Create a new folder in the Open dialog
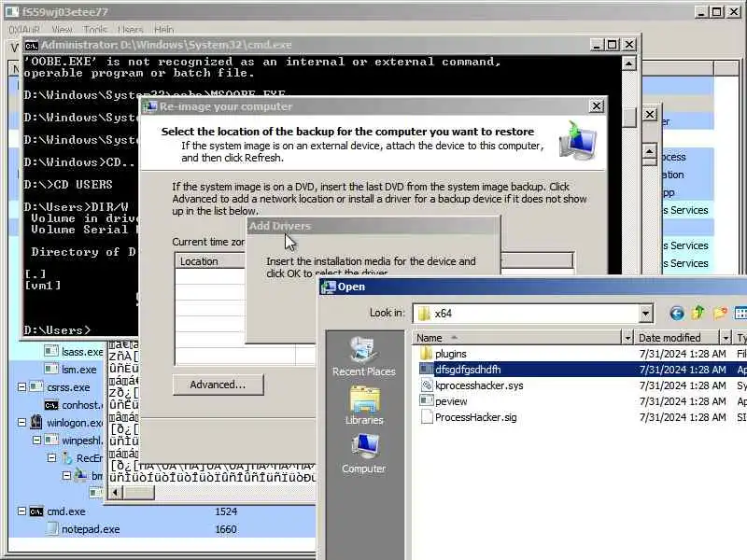Image resolution: width=747 pixels, height=560 pixels. click(720, 313)
